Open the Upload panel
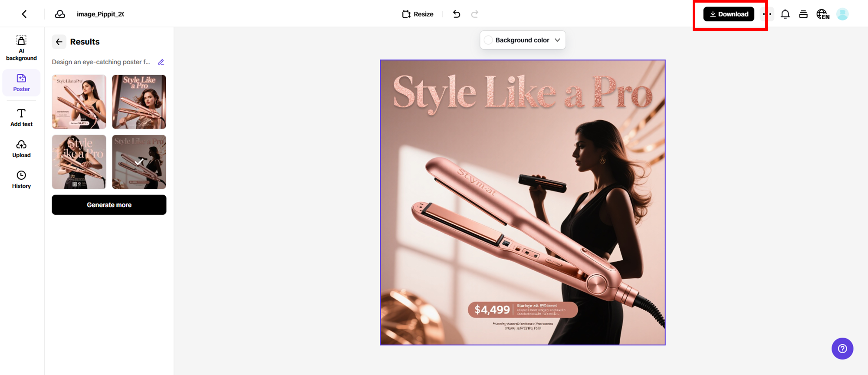The height and width of the screenshot is (375, 868). (21, 148)
